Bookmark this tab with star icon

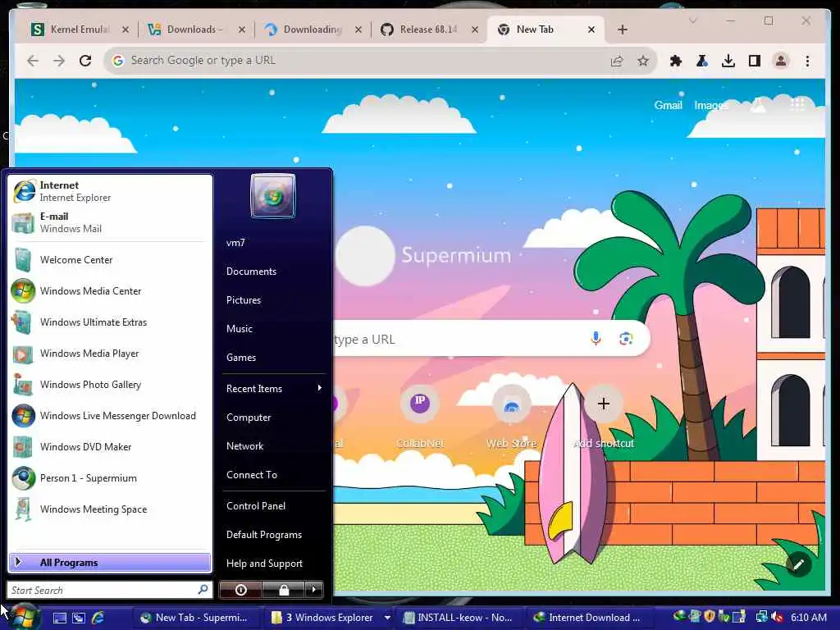643,61
